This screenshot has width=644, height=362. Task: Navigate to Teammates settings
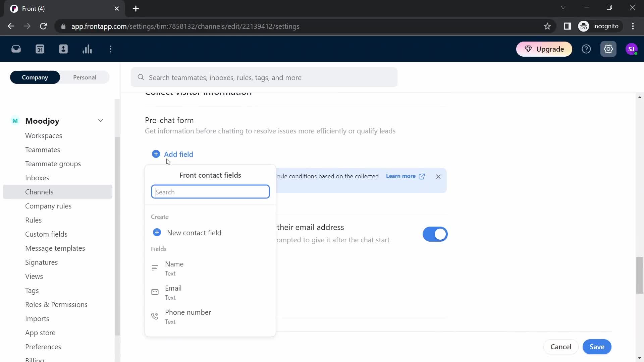coord(43,149)
